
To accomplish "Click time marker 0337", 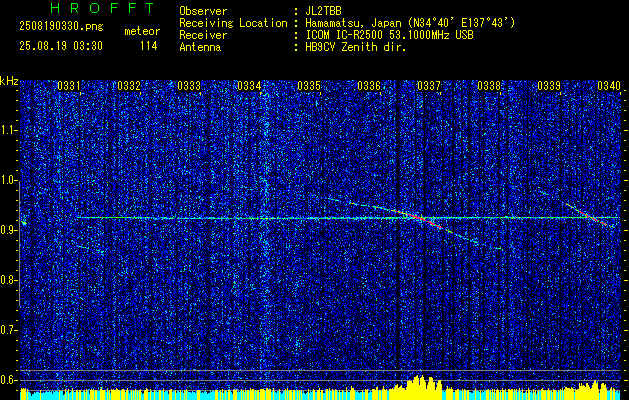I will (x=429, y=86).
